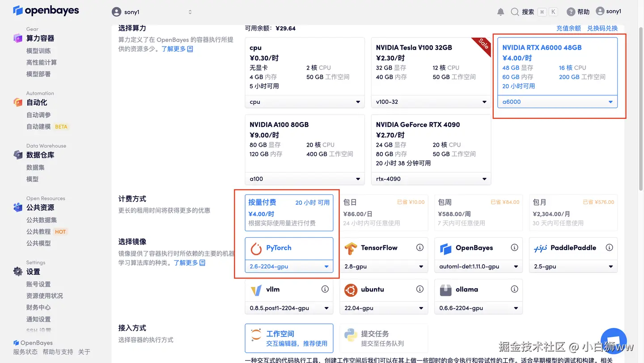Click the 自动化 sidebar icon
Screen dimensions: 644x363
17,102
